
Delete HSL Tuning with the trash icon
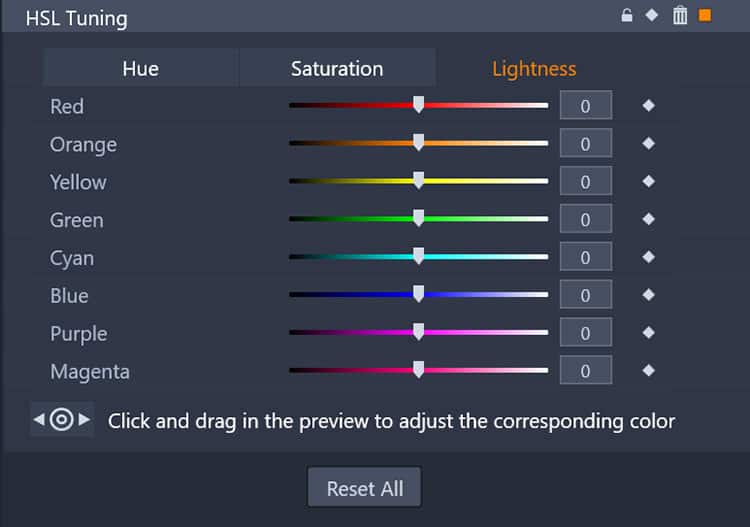[680, 16]
